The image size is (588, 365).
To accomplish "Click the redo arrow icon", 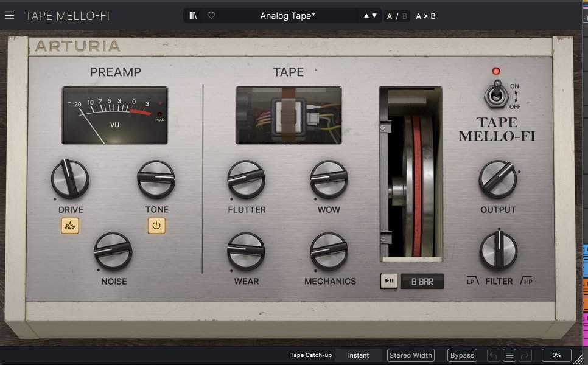I will (523, 355).
